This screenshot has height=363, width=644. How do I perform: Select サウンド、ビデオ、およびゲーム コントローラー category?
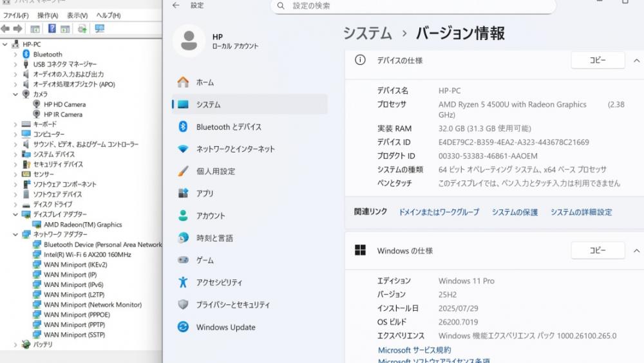86,145
